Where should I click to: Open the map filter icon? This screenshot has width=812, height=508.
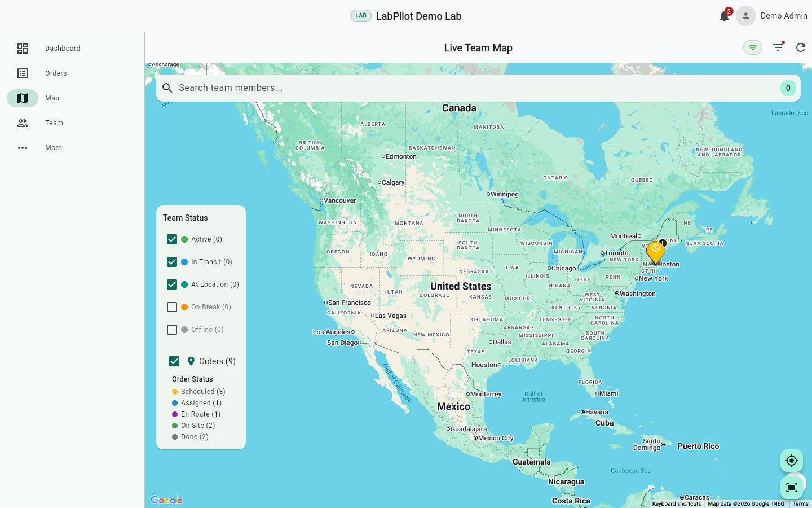pos(778,47)
